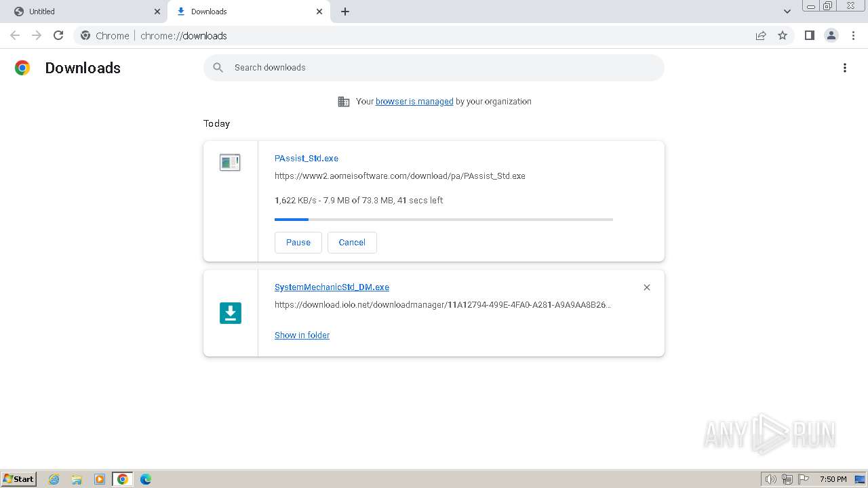Click the managed organization building icon
The width and height of the screenshot is (868, 488).
[x=344, y=102]
